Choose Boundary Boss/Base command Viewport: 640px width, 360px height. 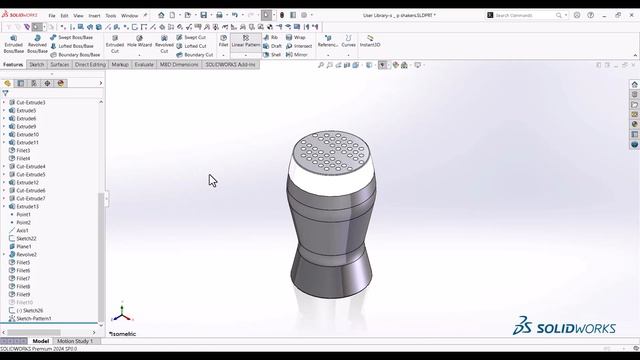pyautogui.click(x=75, y=55)
